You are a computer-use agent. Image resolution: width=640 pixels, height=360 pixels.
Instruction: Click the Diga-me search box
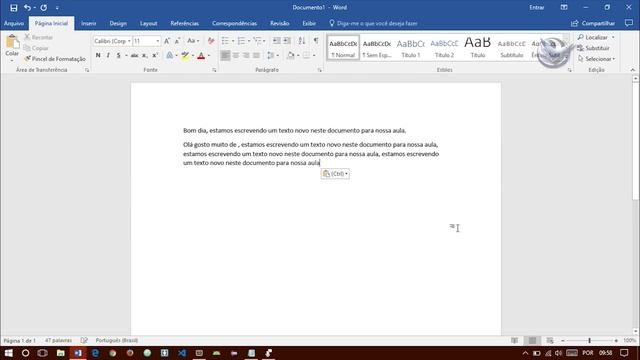373,23
